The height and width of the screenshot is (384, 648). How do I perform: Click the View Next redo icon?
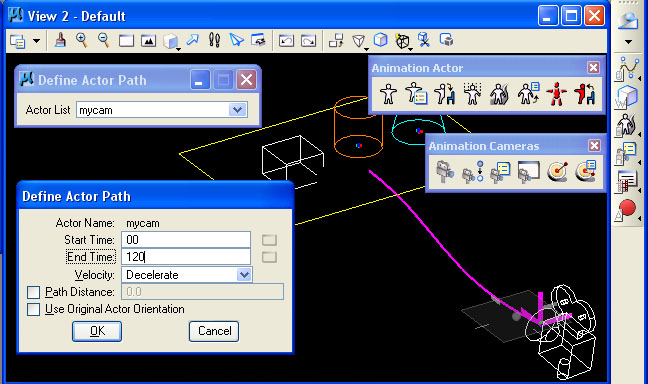pos(308,41)
